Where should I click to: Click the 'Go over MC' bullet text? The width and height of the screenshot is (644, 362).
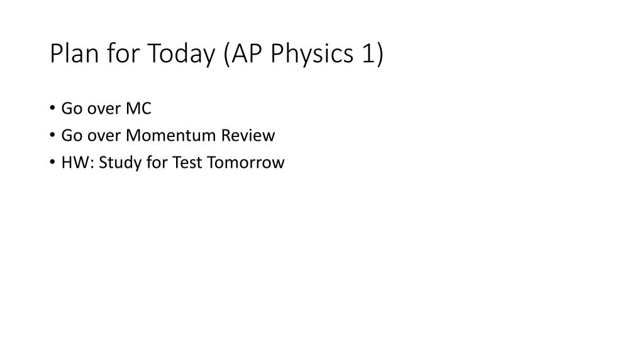[x=106, y=109]
